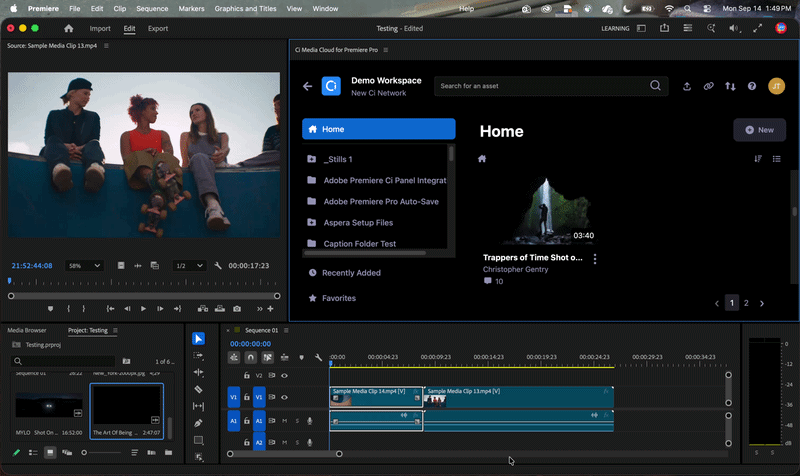This screenshot has height=476, width=800.
Task: Solo the A1 audio track
Action: pos(297,421)
